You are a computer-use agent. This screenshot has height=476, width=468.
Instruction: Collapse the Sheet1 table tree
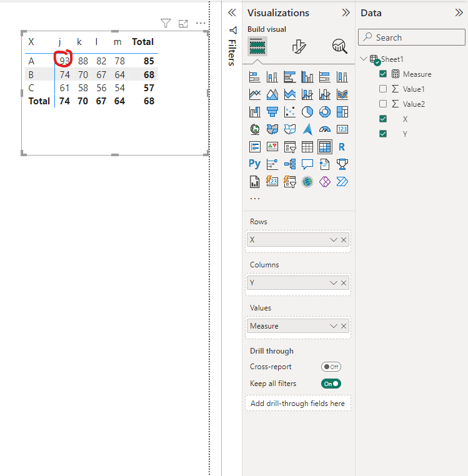[363, 59]
